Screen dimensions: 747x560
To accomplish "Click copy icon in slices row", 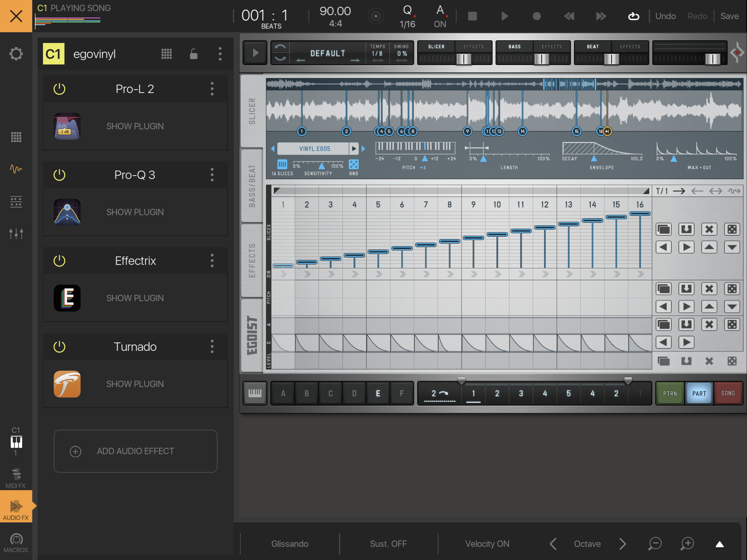I will click(x=664, y=229).
